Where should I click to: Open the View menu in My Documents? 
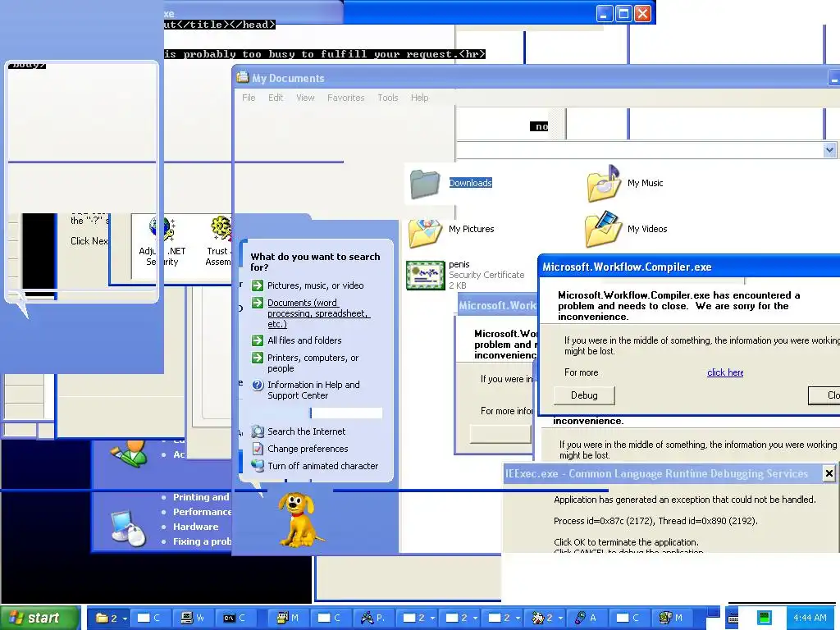click(x=305, y=98)
